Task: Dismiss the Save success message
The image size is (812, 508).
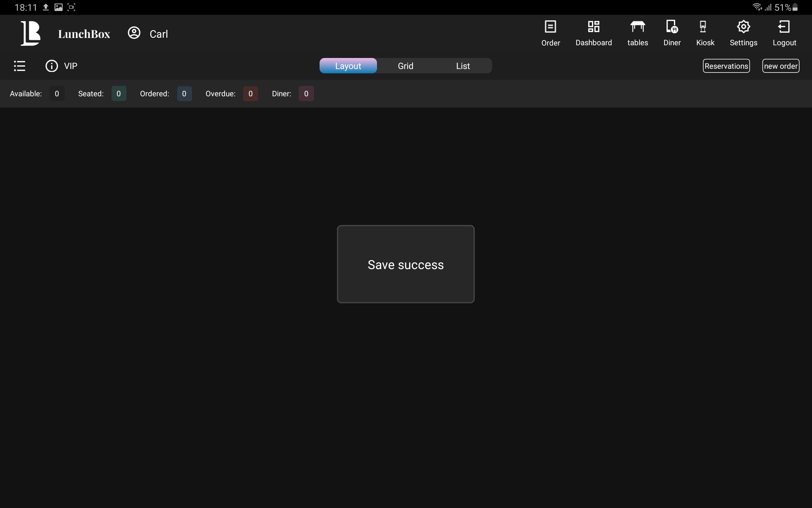Action: point(405,264)
